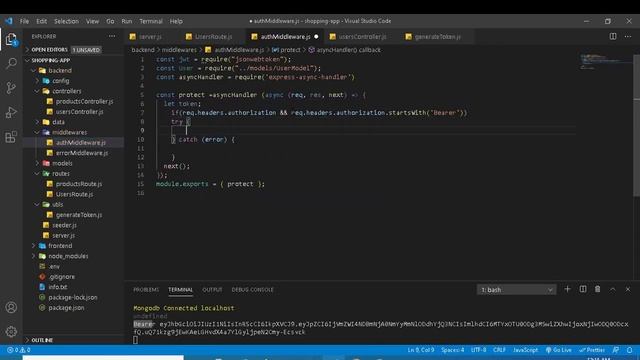Open the Selection menu
This screenshot has height=360, width=640.
[66, 21]
